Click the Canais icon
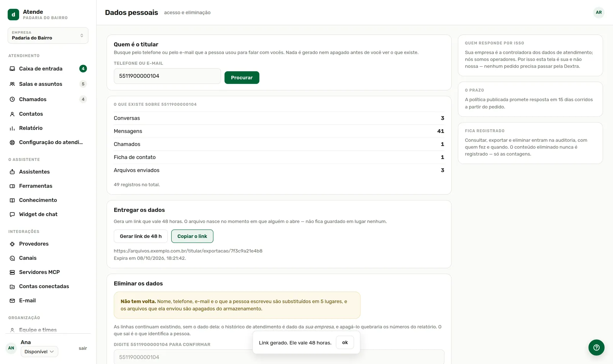 12,258
